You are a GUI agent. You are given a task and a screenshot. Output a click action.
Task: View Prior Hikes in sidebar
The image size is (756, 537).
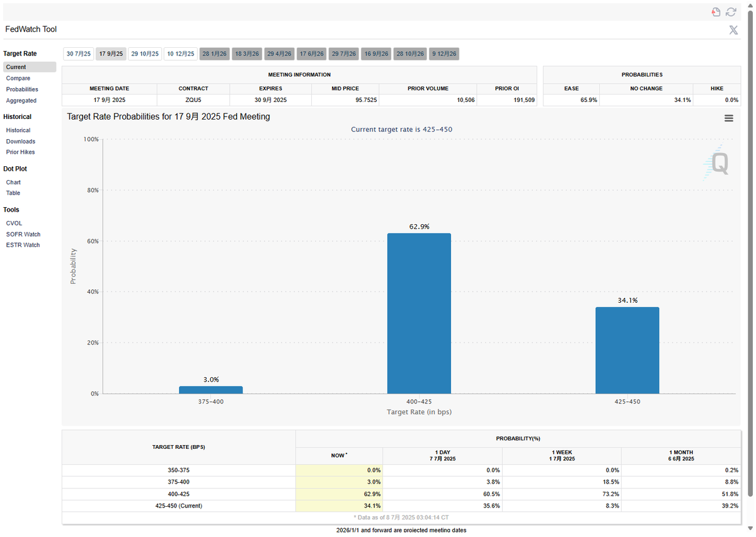(x=21, y=152)
